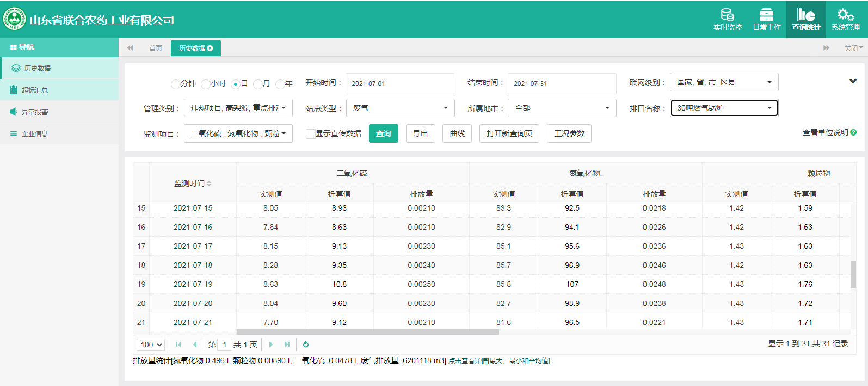Click the refresh icon in pagination bar
868x386 pixels.
tap(306, 345)
